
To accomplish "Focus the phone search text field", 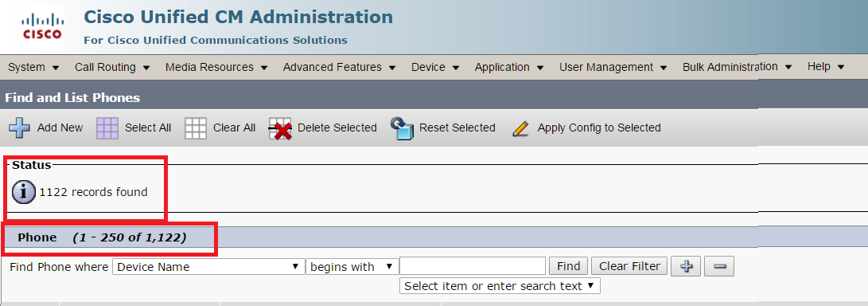I will click(473, 267).
